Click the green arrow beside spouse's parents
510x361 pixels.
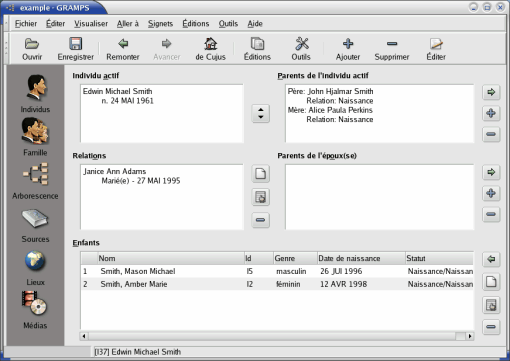coord(491,172)
